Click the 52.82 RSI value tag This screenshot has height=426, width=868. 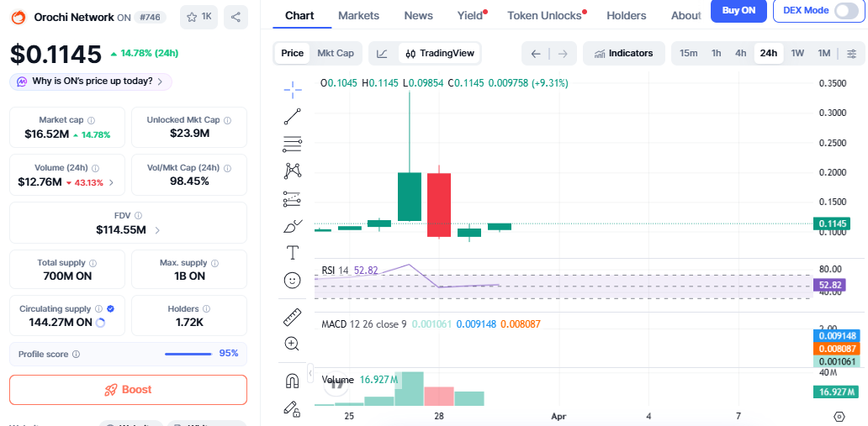click(830, 286)
